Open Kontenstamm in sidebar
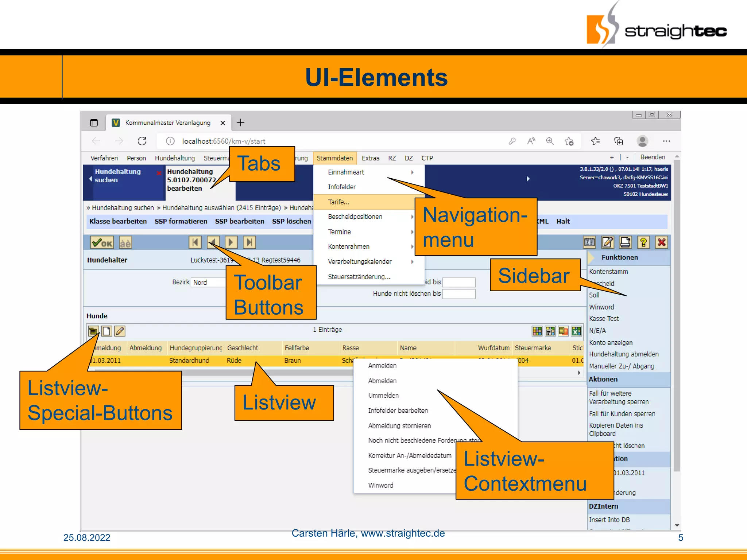 pyautogui.click(x=608, y=272)
